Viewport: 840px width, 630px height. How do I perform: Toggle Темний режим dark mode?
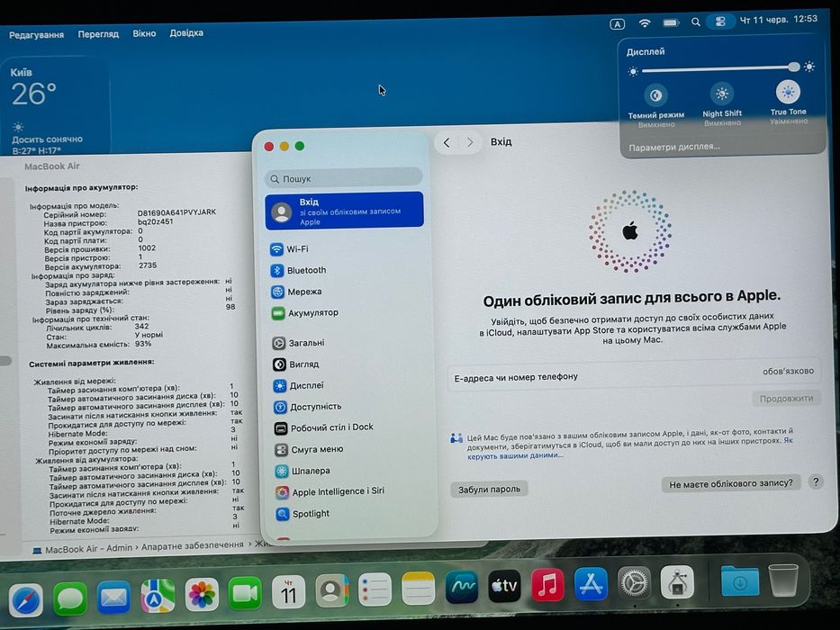[x=655, y=96]
